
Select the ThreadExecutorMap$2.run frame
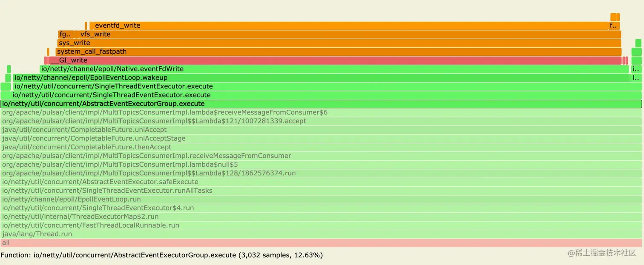click(321, 217)
